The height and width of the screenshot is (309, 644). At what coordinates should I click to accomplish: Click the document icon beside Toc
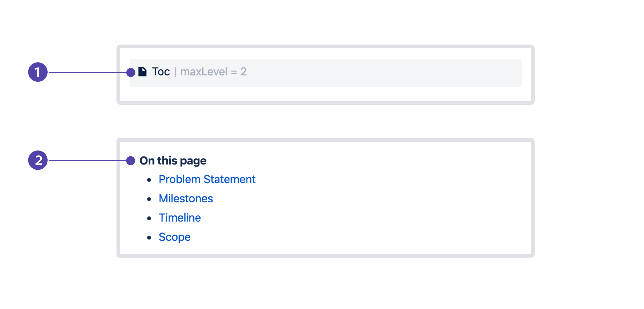click(142, 72)
